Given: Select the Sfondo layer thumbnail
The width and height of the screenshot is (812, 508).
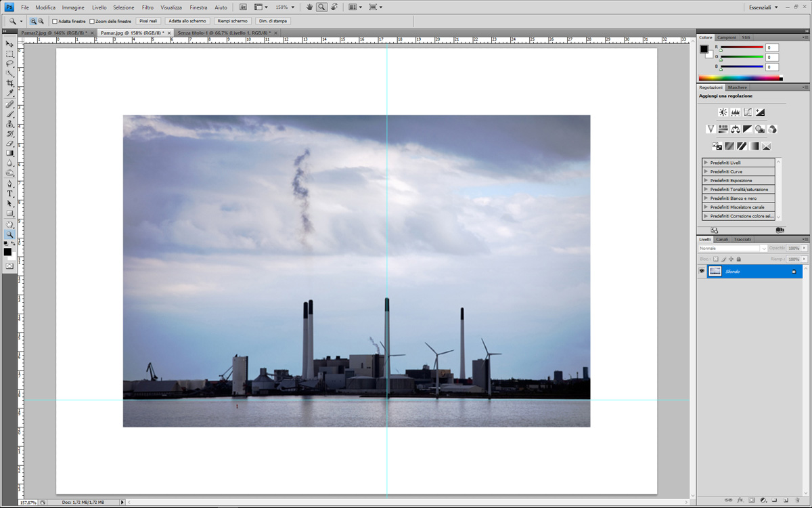Looking at the screenshot, I should point(715,272).
